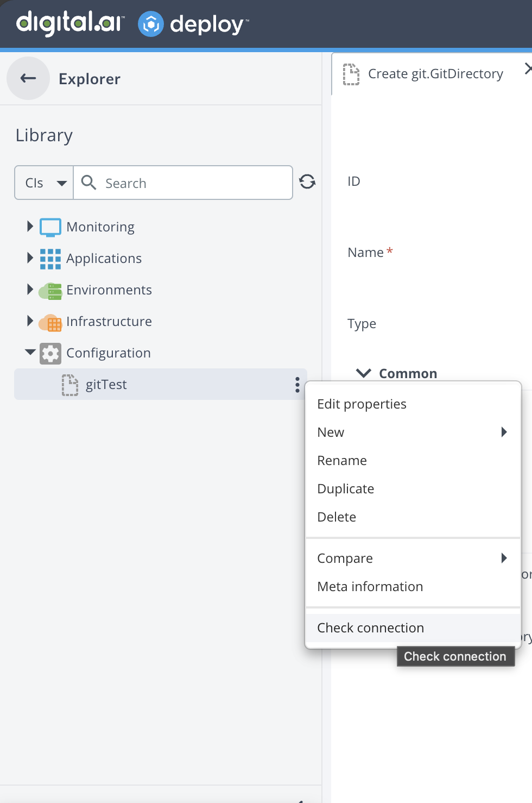Click the back arrow in the Explorer header
This screenshot has width=532, height=803.
pyautogui.click(x=28, y=78)
